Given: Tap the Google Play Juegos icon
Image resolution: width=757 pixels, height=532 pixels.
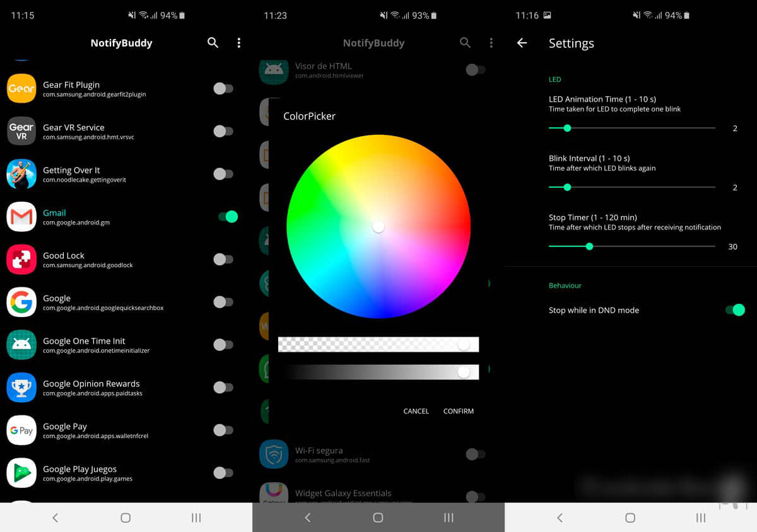Looking at the screenshot, I should tap(21, 473).
